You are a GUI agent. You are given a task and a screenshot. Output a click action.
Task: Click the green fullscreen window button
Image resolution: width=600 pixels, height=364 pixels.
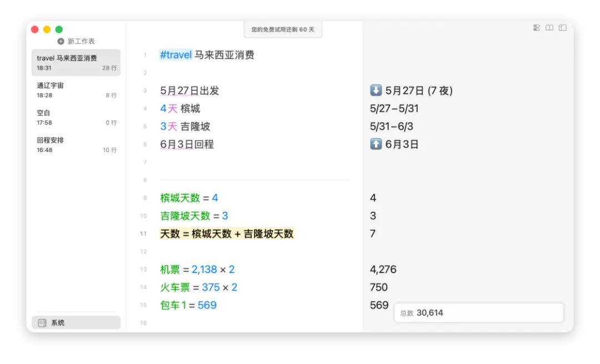pyautogui.click(x=59, y=29)
